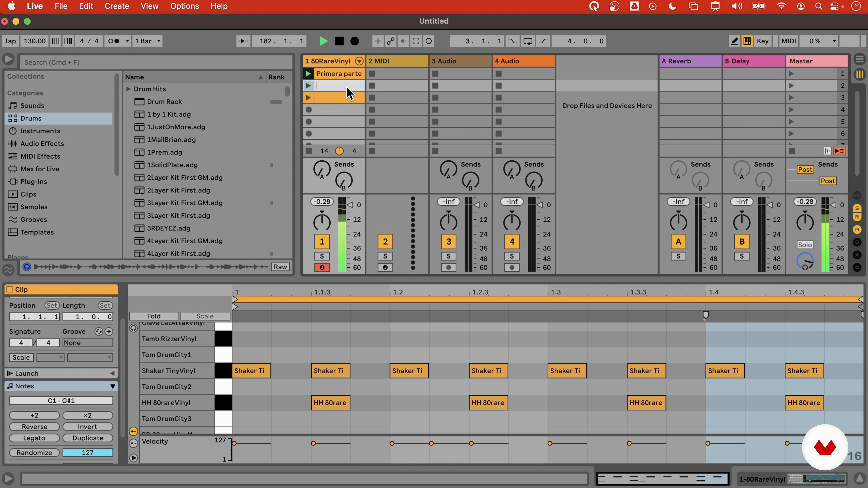Open the Create menu
The image size is (868, 488).
click(117, 6)
